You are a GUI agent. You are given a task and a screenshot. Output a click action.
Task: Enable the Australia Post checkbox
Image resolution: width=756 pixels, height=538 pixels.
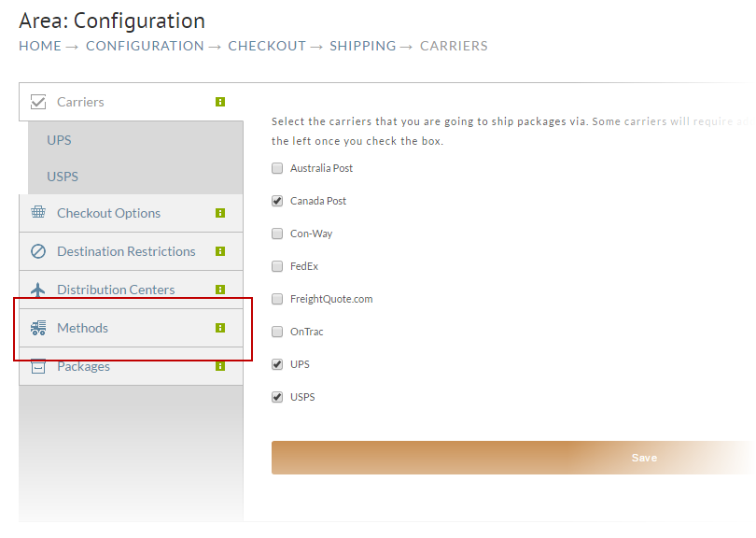coord(277,168)
